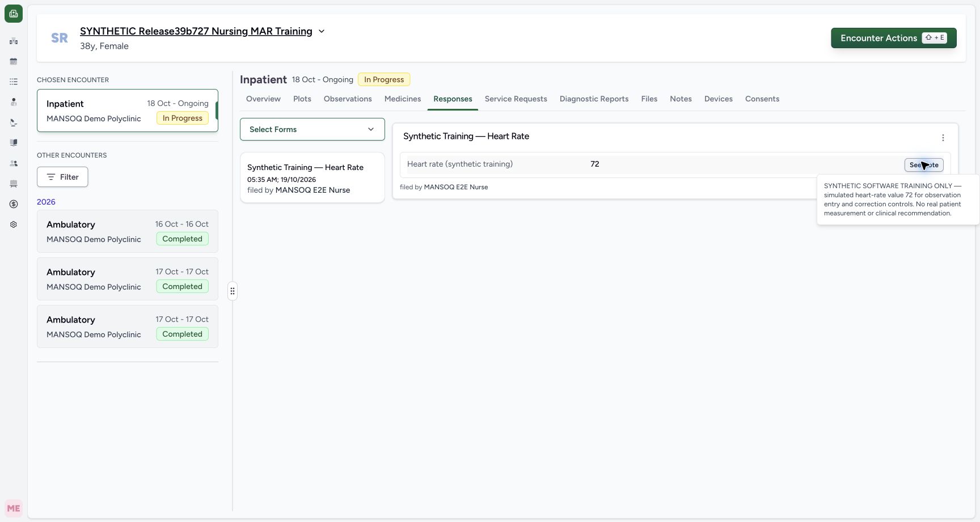Open the Ambulatory 16 Oct encounter card
Viewport: 980px width, 522px height.
click(x=128, y=231)
